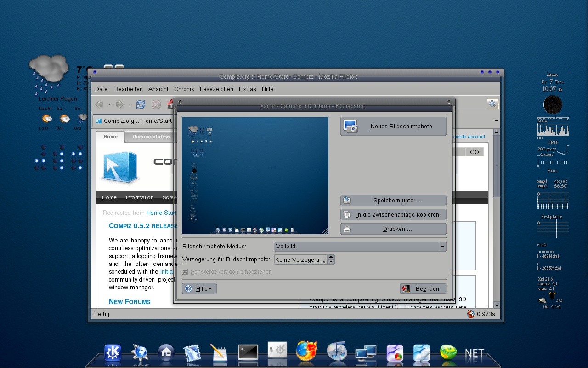Switch to the Documentation tab on page

(151, 137)
